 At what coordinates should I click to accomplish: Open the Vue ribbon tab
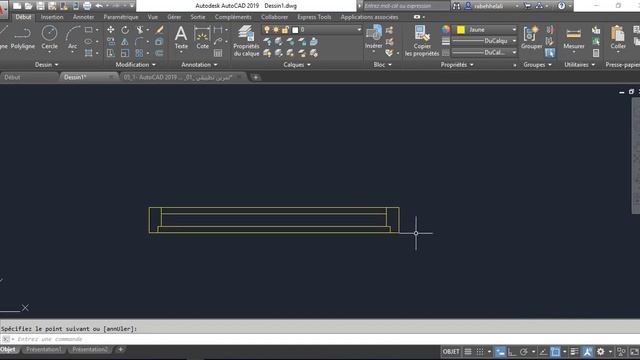153,17
